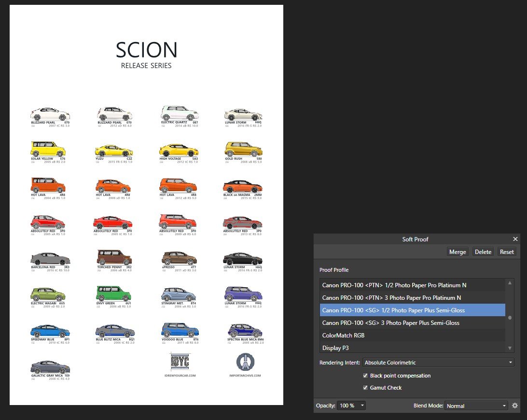Select the Envy Green car illustration
The image size is (527, 420).
tap(113, 294)
